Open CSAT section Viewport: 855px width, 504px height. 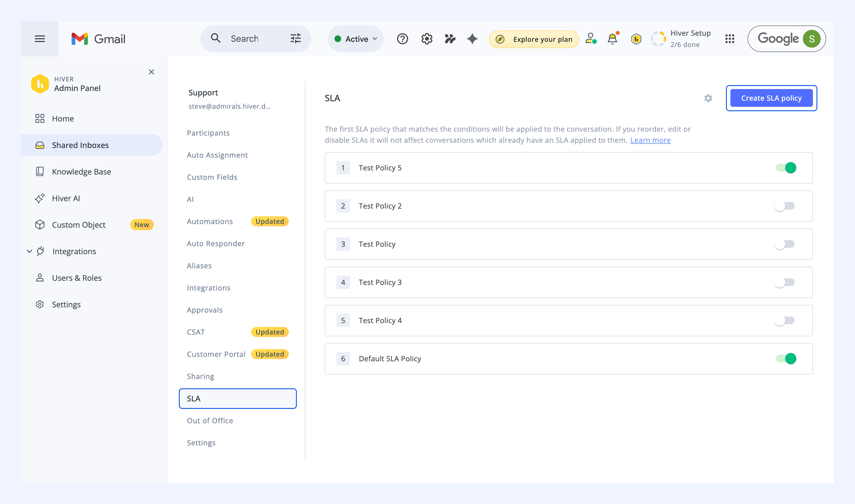click(196, 332)
